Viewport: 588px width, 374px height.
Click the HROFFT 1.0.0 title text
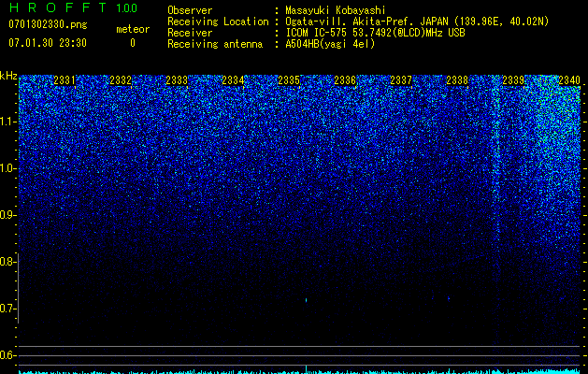pyautogui.click(x=73, y=7)
